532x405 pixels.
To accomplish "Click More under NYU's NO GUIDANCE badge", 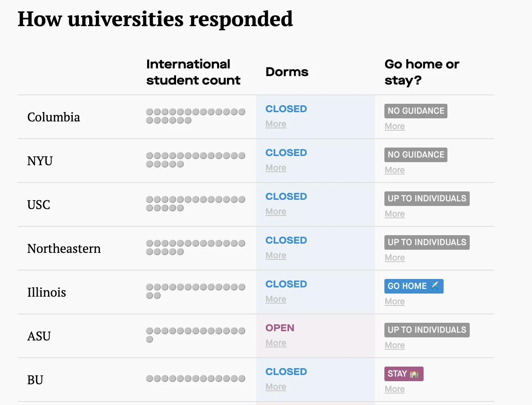I will tap(395, 170).
